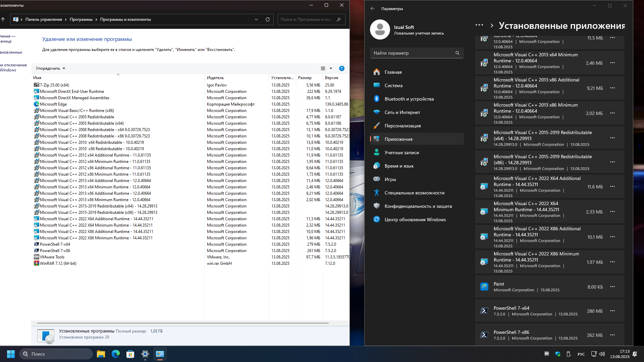Click Панель управления breadcrumb
644x362 pixels.
pyautogui.click(x=44, y=19)
